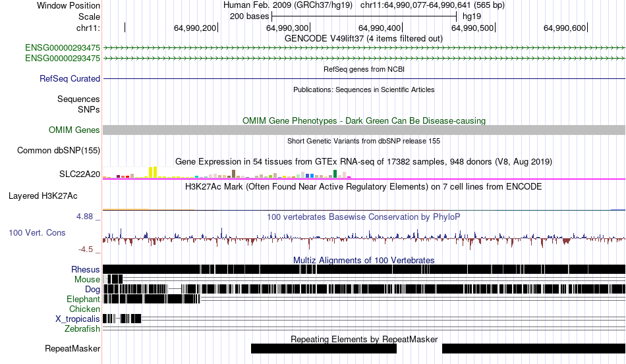Click the left RepeatMasker black block
This screenshot has width=626, height=364.
324,348
